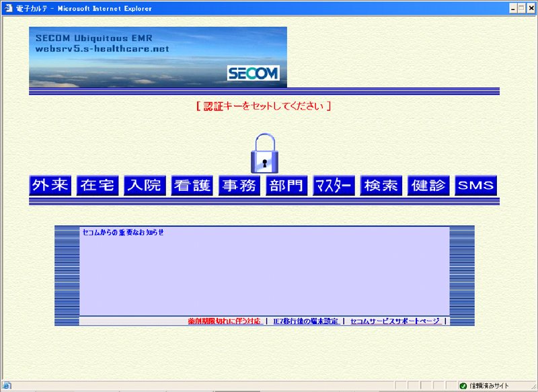Select the 入院 inpatient button
This screenshot has width=538, height=392.
(x=145, y=186)
